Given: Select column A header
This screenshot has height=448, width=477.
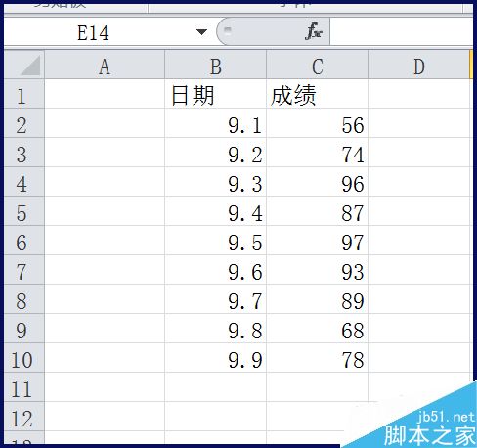Looking at the screenshot, I should [105, 65].
